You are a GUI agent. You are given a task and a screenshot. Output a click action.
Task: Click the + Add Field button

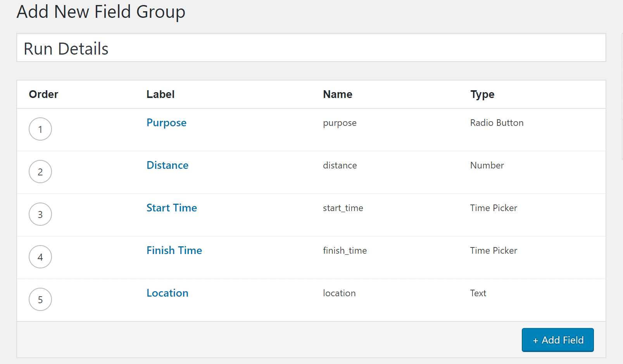click(x=557, y=340)
